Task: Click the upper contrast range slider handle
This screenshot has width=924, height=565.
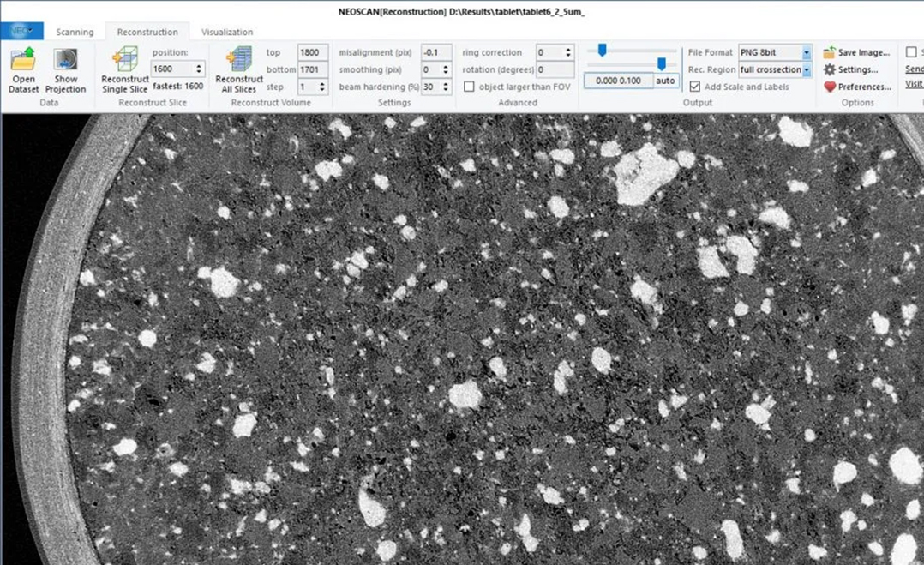Action: tap(602, 51)
